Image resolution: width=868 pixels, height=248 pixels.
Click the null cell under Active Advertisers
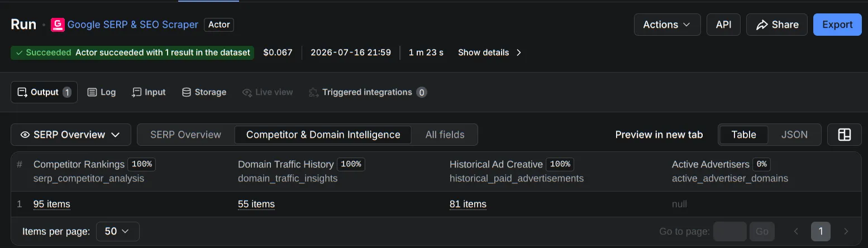pos(679,204)
